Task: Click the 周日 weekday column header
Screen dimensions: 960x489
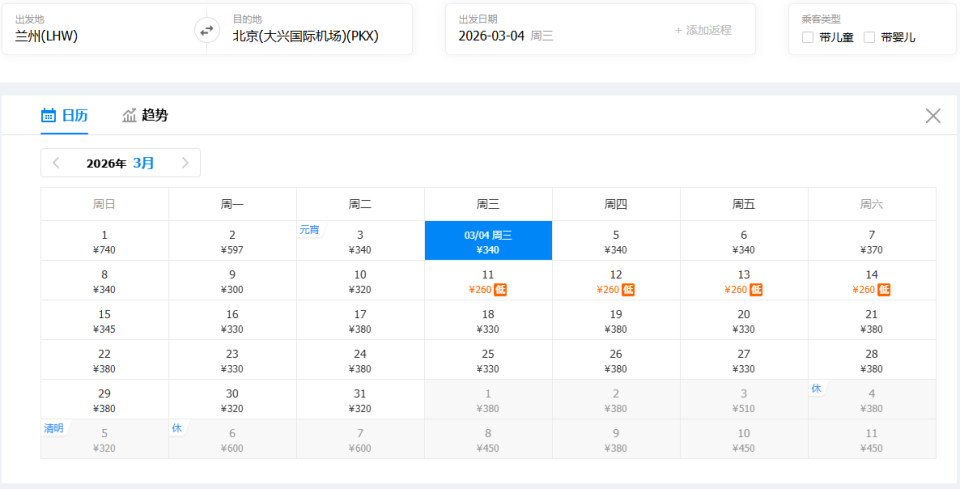Action: coord(105,204)
